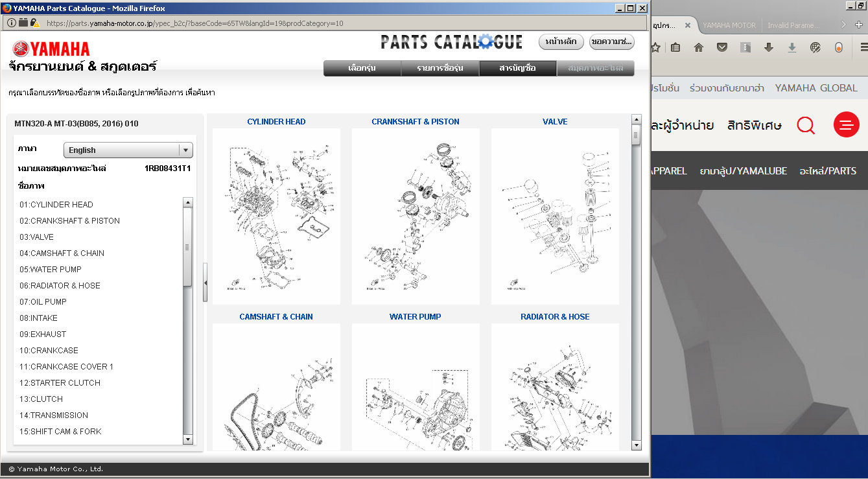Open RADIATOR & HOSE title link

pos(555,317)
